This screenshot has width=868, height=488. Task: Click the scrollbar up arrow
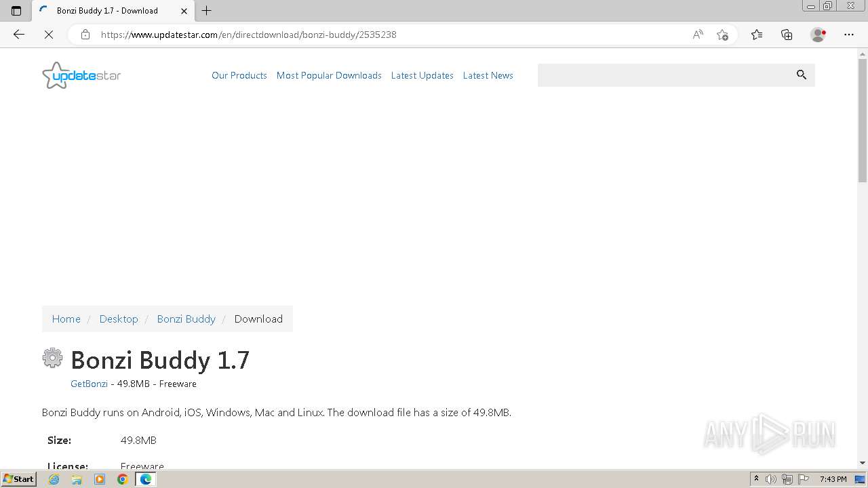pos(863,53)
